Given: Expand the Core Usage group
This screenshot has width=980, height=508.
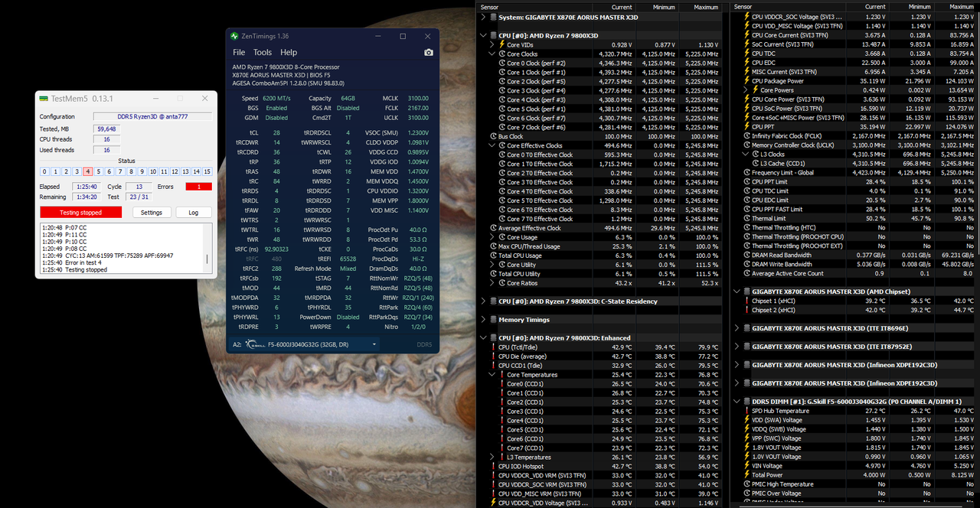Looking at the screenshot, I should tap(492, 237).
